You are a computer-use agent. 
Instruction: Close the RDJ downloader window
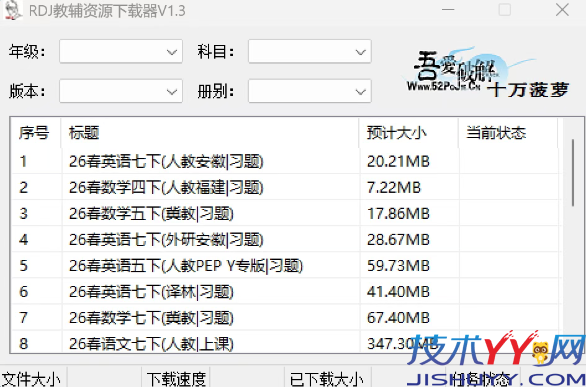pyautogui.click(x=562, y=10)
